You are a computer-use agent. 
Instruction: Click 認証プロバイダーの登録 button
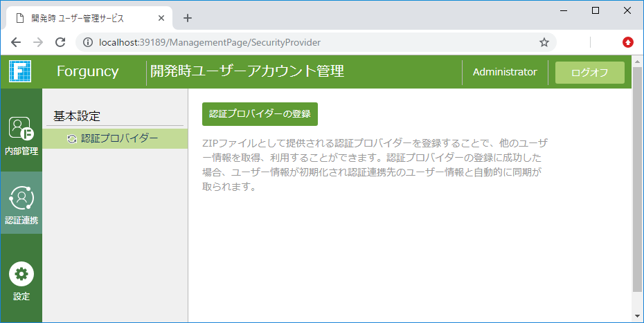260,114
